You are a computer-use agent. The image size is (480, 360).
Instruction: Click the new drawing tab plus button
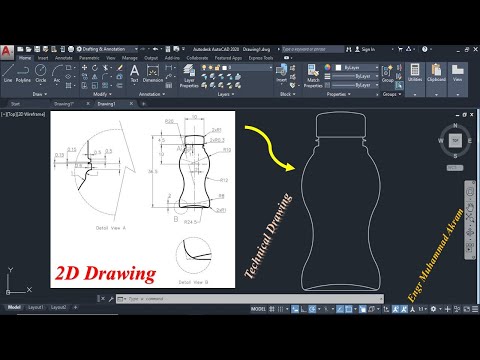pos(143,104)
